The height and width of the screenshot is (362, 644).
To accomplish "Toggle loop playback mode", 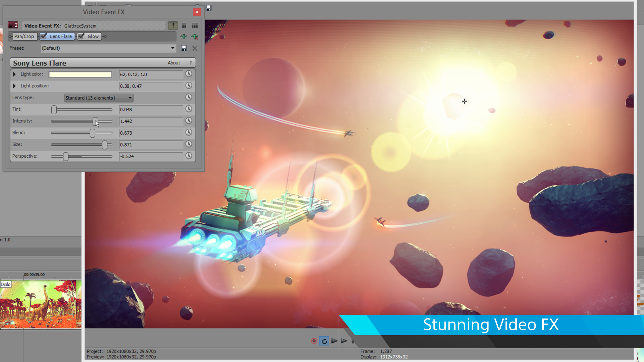I will click(x=325, y=341).
